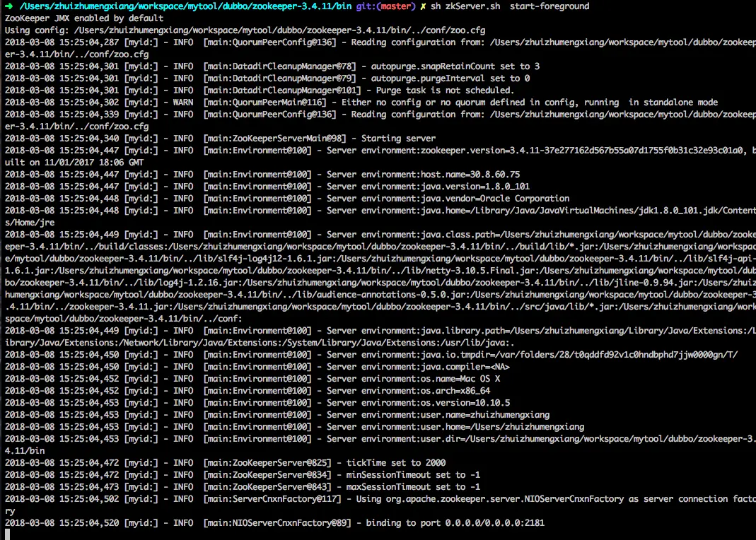This screenshot has width=756, height=540.
Task: Click 'host.name=30.8.60.75' environment entry
Action: 470,175
